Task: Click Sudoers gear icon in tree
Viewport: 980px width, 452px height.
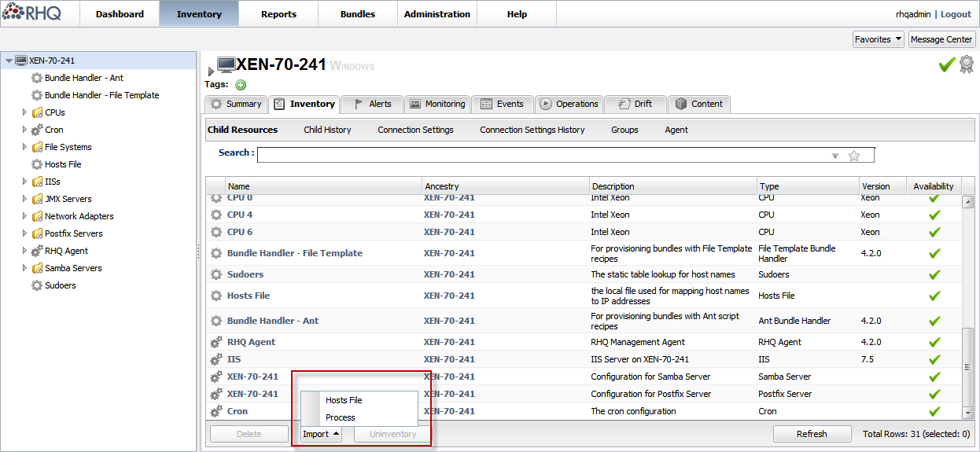Action: [x=36, y=285]
